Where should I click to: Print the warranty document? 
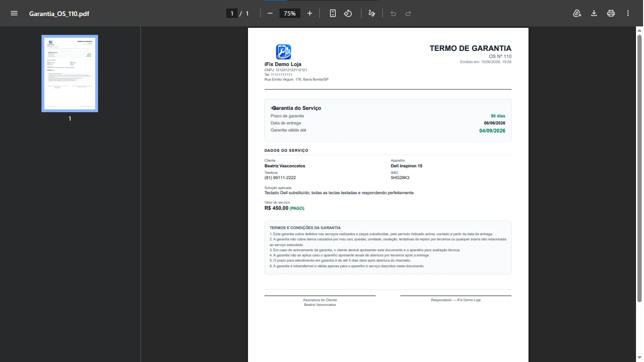click(611, 13)
